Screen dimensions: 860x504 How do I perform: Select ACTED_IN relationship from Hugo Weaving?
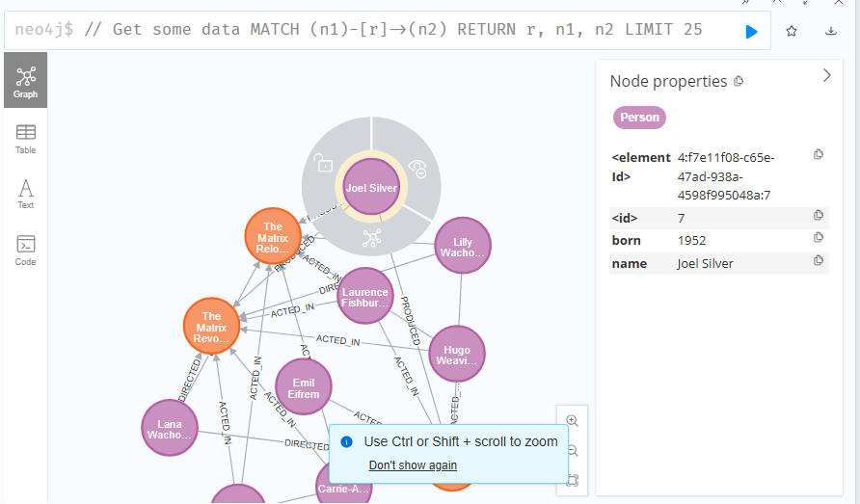337,340
